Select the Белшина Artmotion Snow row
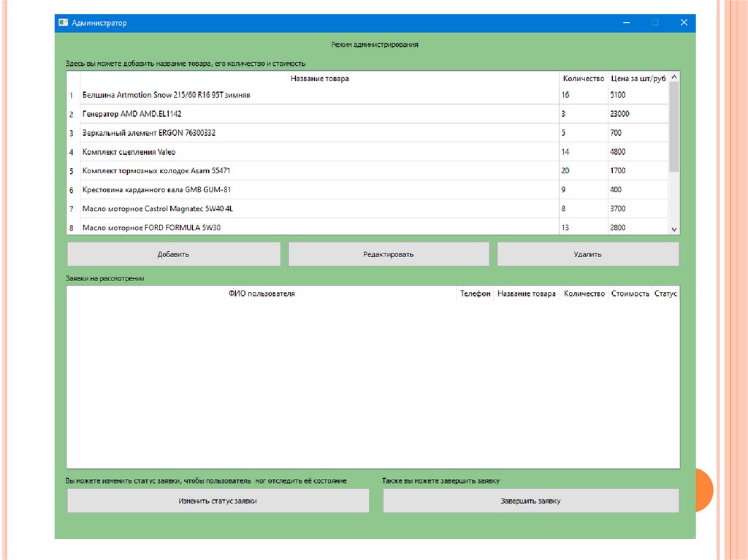 pyautogui.click(x=166, y=95)
